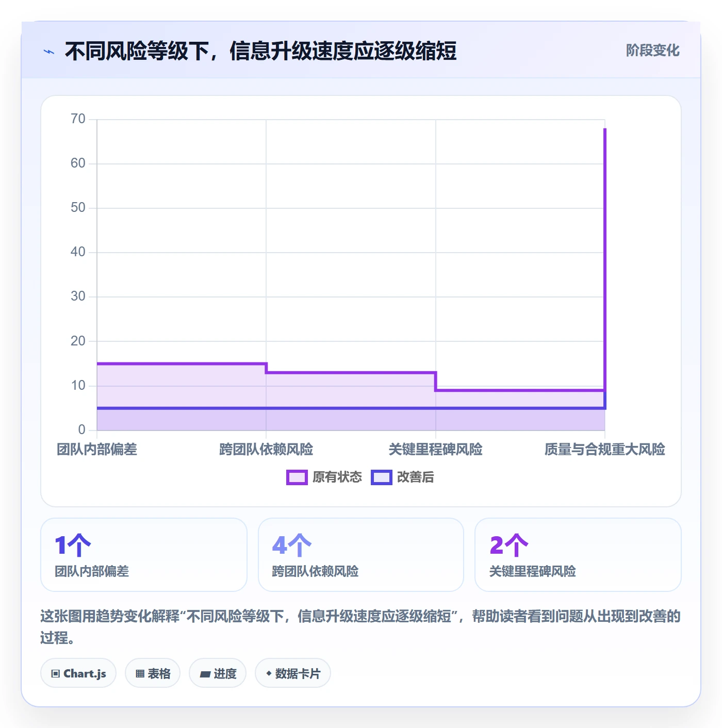The width and height of the screenshot is (722, 728).
Task: Click the y-axis value 0
Action: click(81, 430)
